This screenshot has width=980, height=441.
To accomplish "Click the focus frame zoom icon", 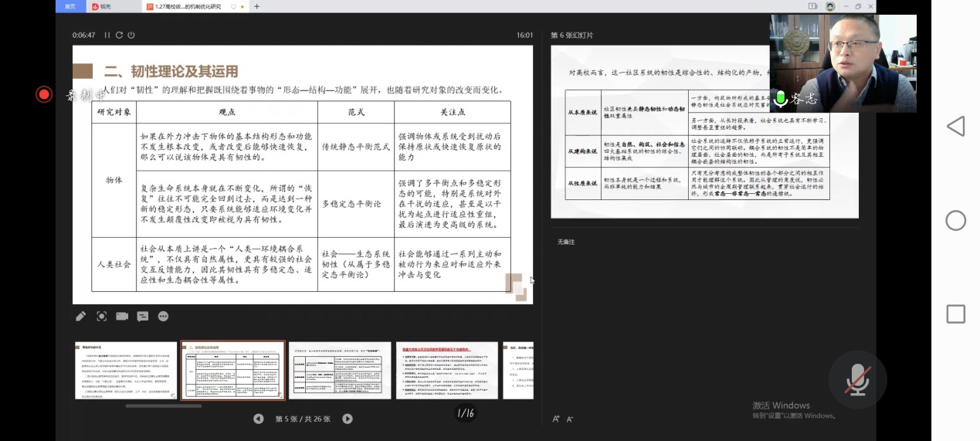I will (101, 316).
